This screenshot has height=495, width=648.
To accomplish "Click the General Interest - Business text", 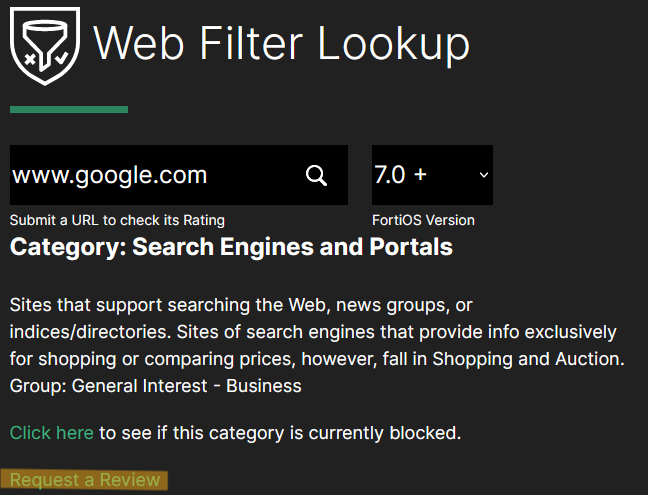I will (194, 385).
